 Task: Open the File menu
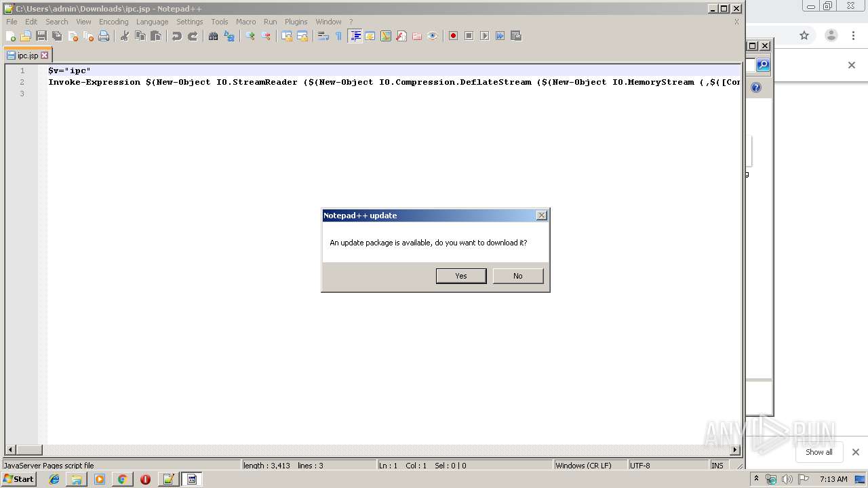(x=12, y=22)
